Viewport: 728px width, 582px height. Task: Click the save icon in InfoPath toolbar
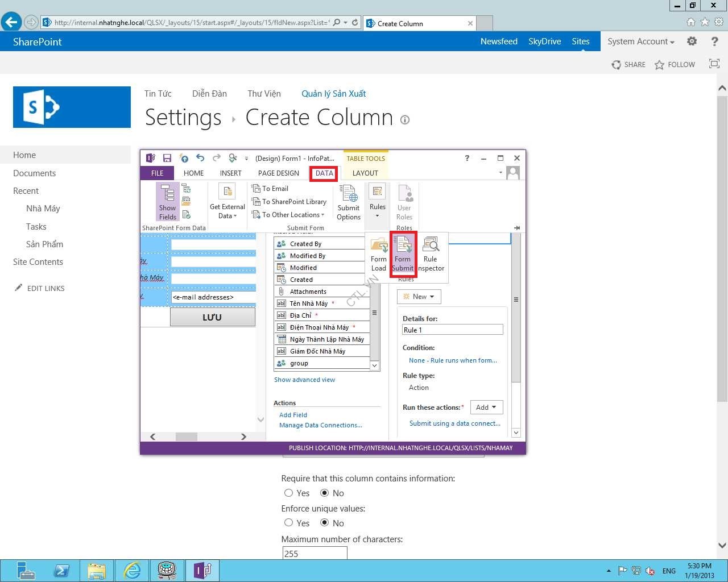(167, 158)
